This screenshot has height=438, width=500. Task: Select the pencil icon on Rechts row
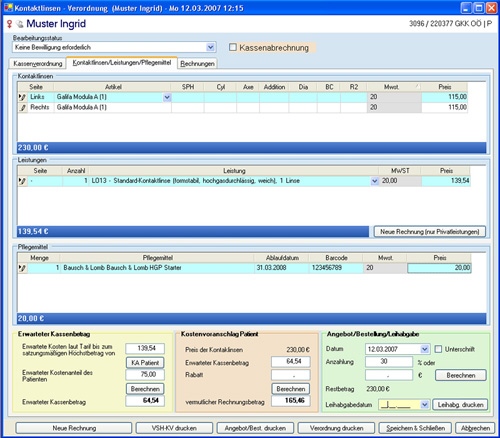point(23,108)
